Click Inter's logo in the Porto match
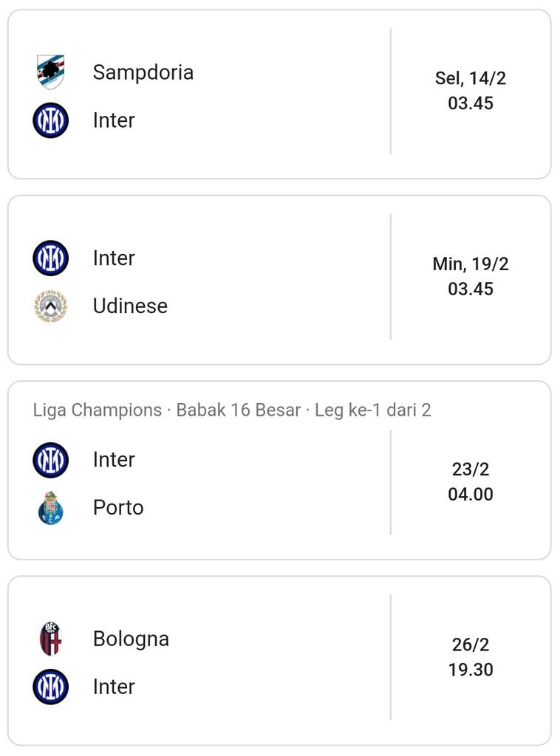 (x=50, y=460)
